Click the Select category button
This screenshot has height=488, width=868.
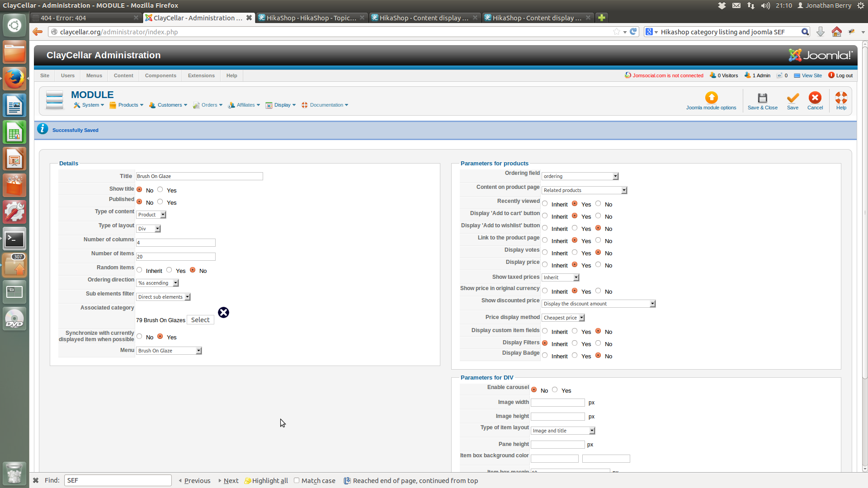(200, 320)
